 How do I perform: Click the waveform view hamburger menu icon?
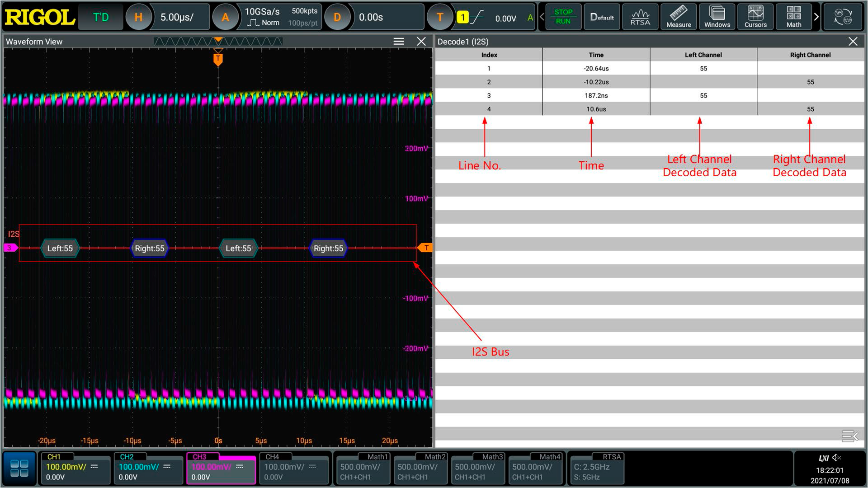click(398, 42)
